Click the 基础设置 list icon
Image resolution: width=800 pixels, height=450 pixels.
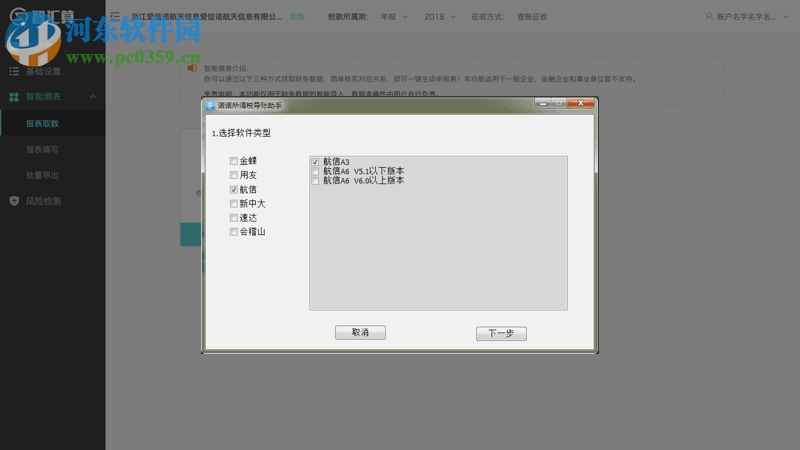coord(14,71)
